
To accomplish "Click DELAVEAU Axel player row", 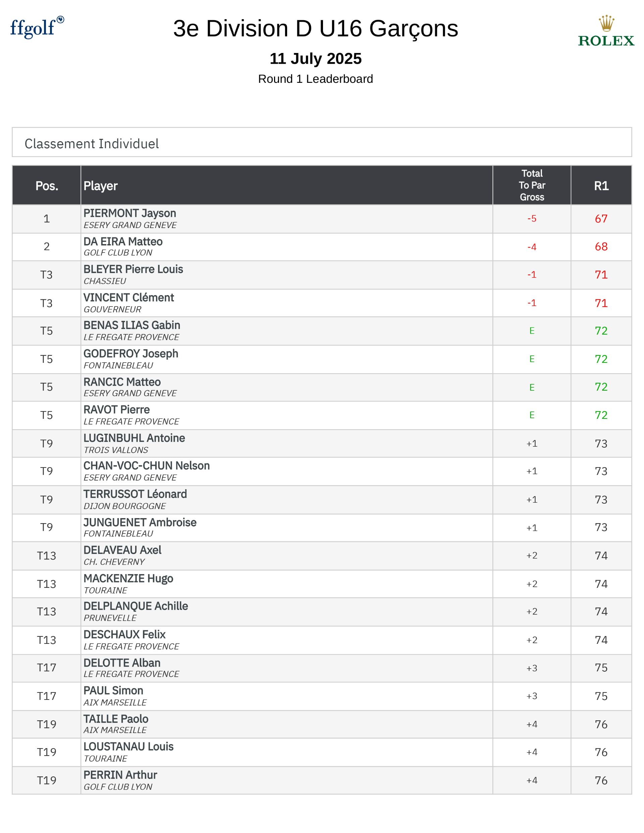I will (122, 550).
